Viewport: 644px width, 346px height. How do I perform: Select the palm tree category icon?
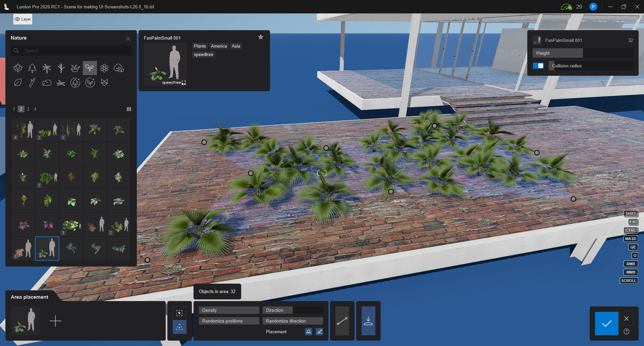pos(47,68)
